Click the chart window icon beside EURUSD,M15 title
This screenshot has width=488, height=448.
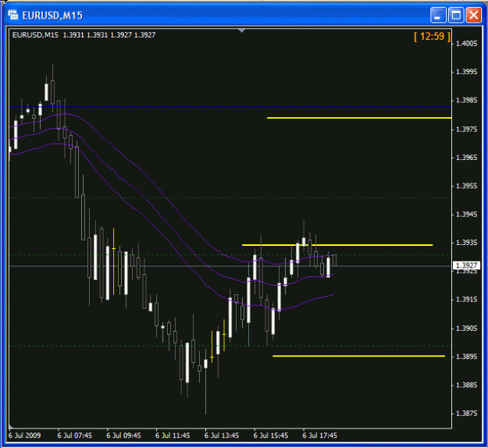[x=12, y=15]
